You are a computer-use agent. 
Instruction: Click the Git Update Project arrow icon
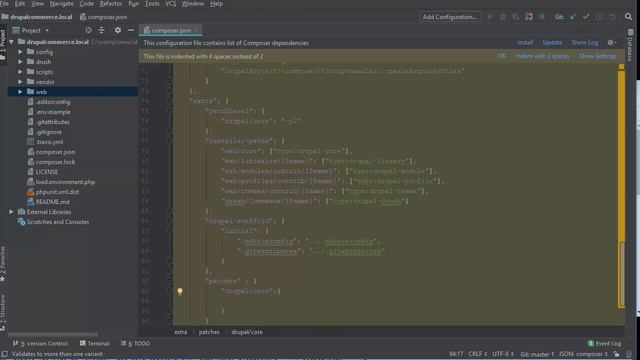(573, 17)
